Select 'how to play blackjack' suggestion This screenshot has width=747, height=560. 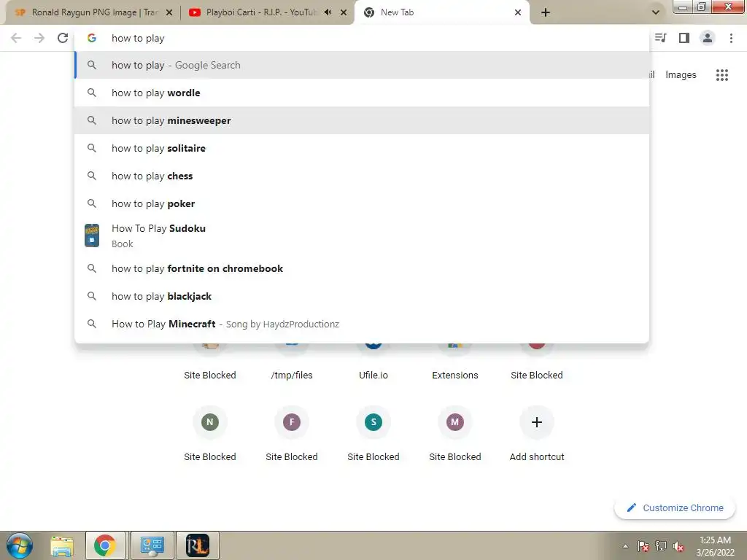coord(362,296)
